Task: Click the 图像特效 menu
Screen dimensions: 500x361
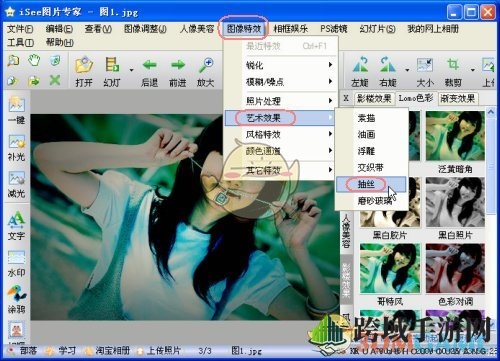Action: click(x=244, y=29)
